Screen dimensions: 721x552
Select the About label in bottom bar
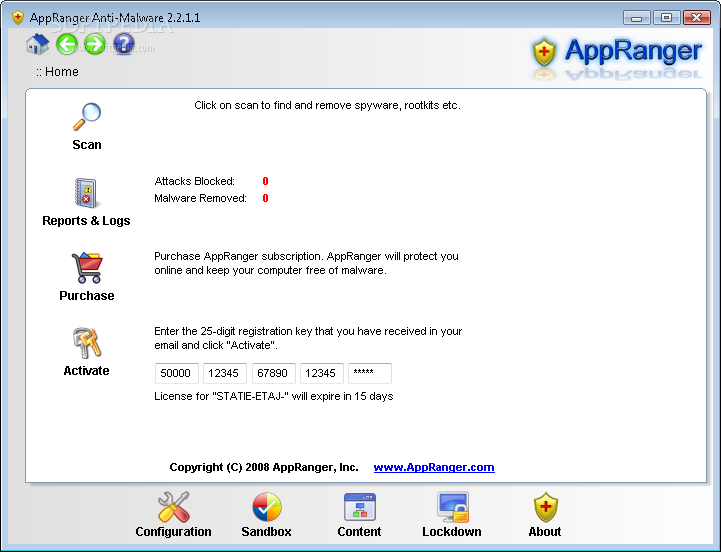(x=545, y=532)
